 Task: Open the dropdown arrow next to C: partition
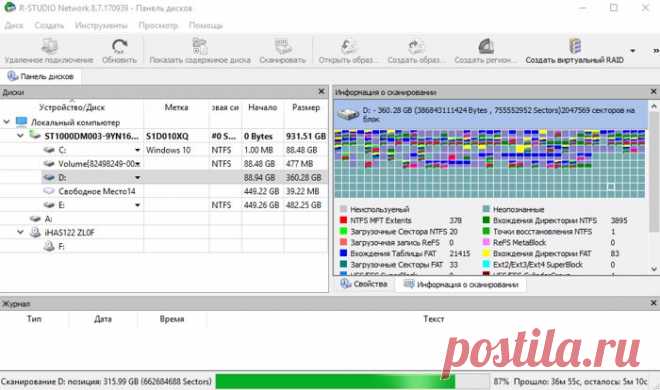137,150
